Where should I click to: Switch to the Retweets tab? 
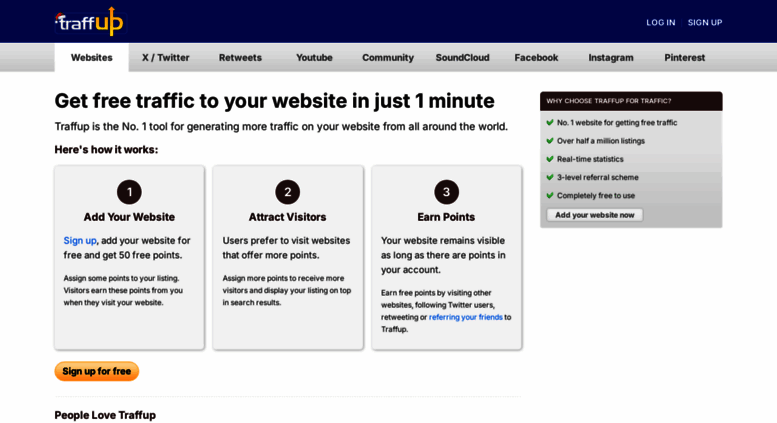coord(240,57)
